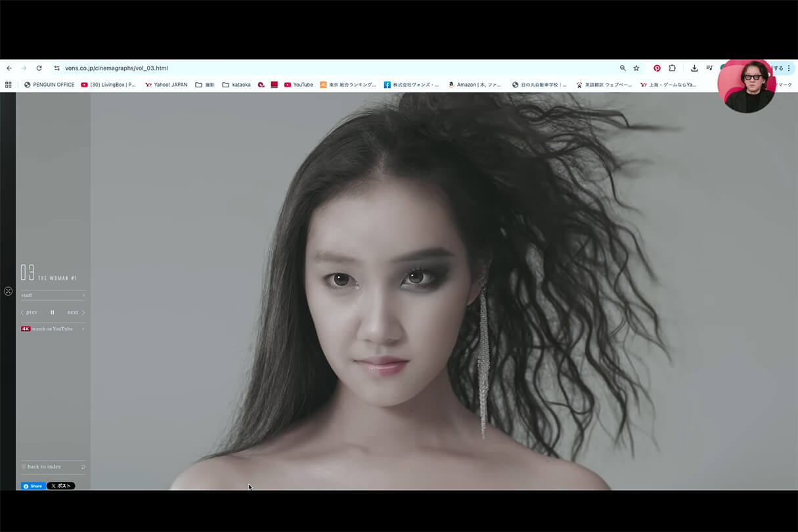Pause the cinemagraph playback
The height and width of the screenshot is (532, 798).
point(53,313)
